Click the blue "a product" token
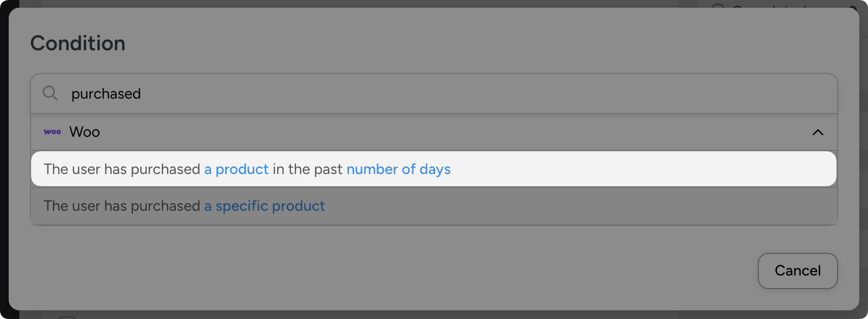This screenshot has width=868, height=319. 236,169
